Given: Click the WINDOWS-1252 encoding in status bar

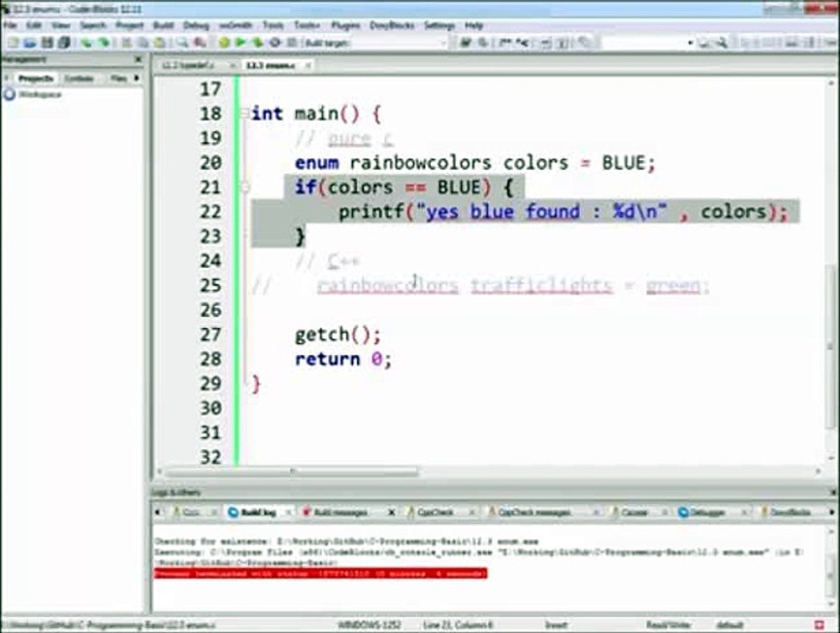Looking at the screenshot, I should point(369,625).
